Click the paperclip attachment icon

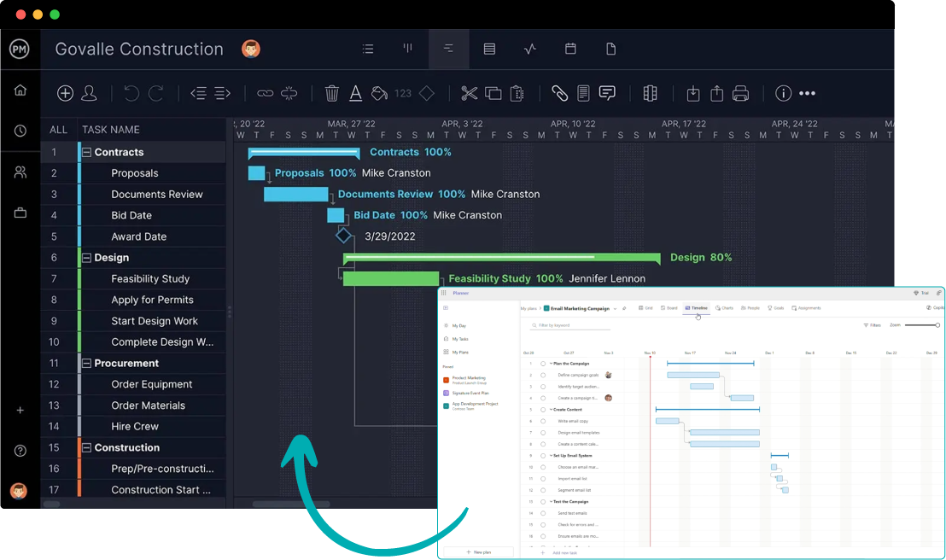pyautogui.click(x=559, y=94)
